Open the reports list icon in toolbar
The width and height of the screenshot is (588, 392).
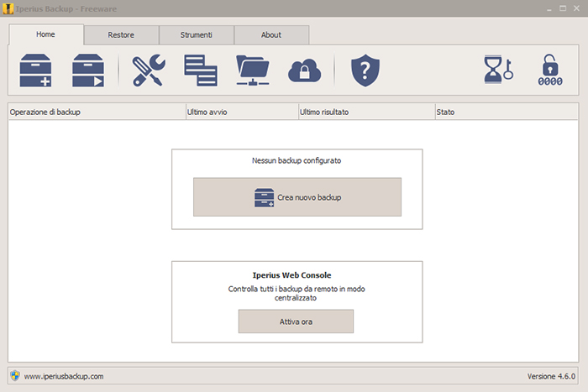coord(201,71)
